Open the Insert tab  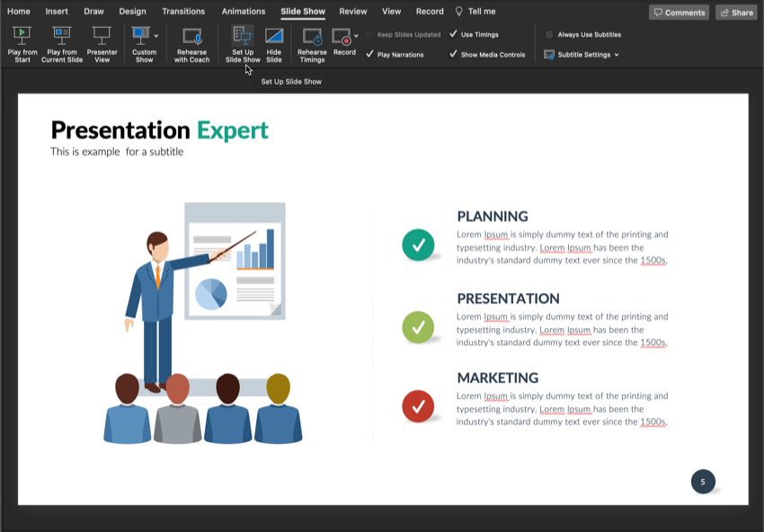(57, 11)
